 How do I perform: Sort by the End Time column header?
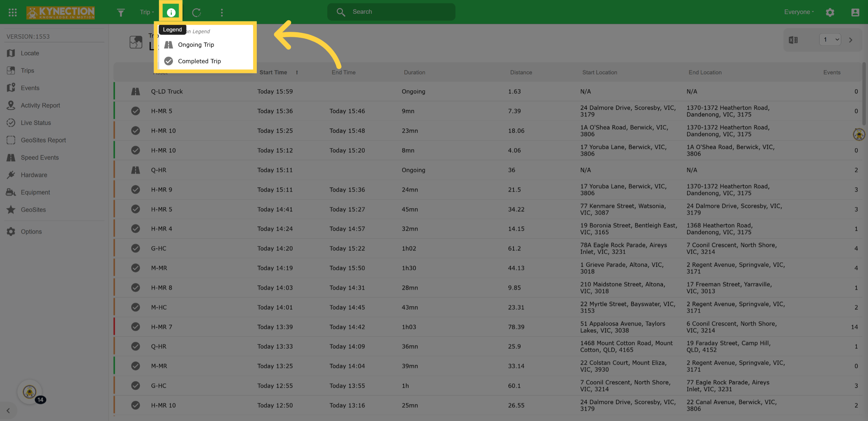point(344,72)
